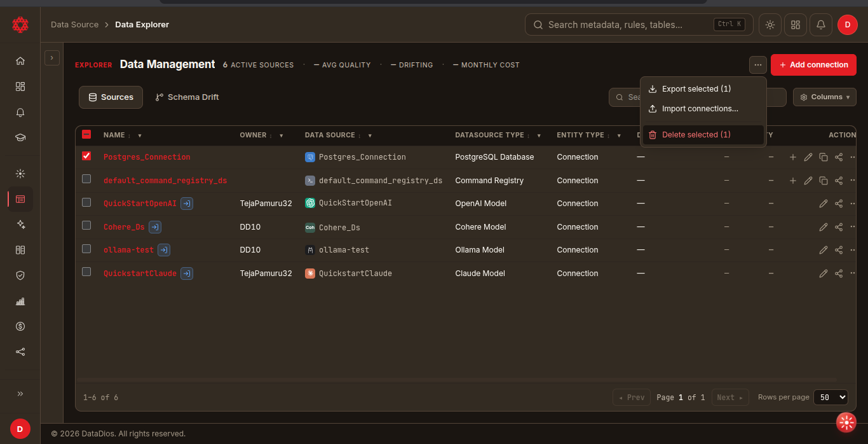This screenshot has width=868, height=444.
Task: Click the login badge next to QuickStartOpenAI
Action: [187, 204]
